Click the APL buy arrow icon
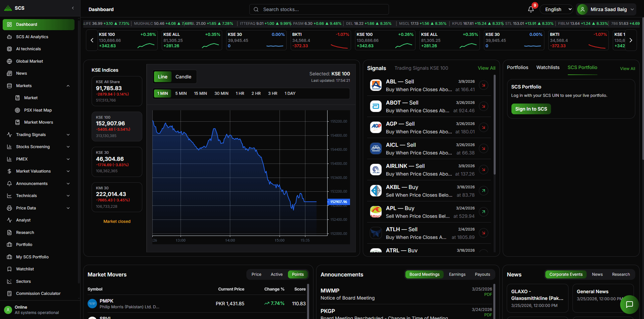Screen dimensions: 644x319 tap(483, 212)
